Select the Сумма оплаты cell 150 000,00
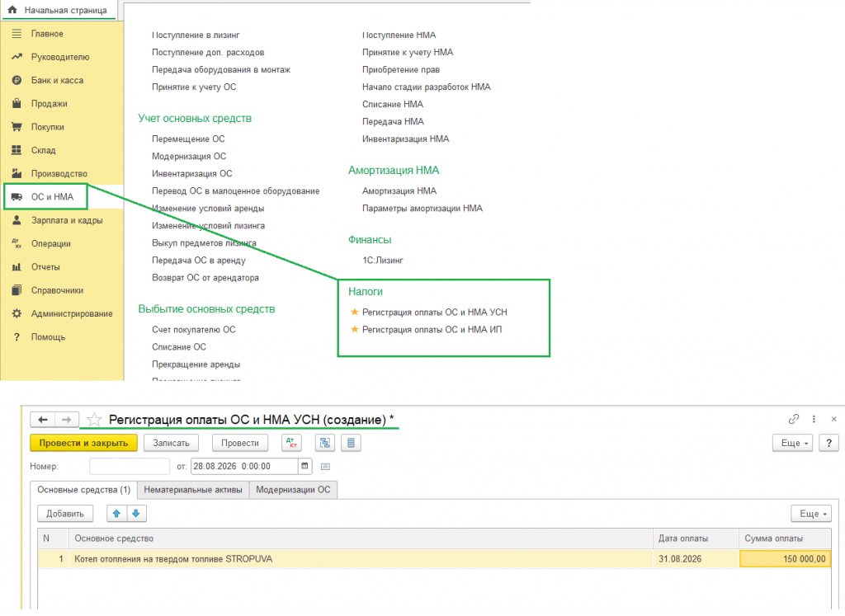 [x=786, y=559]
